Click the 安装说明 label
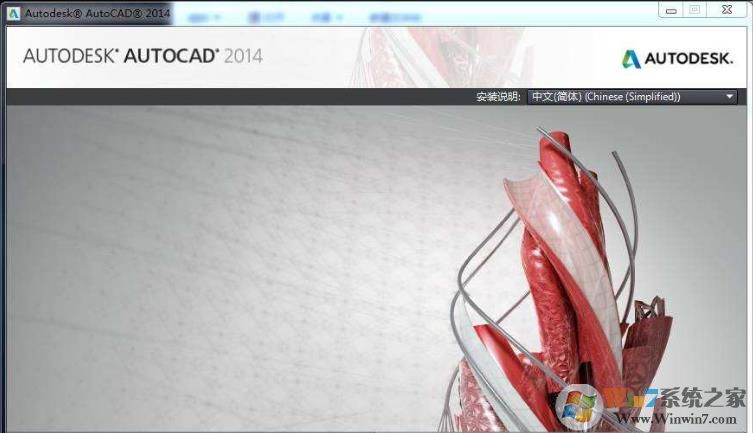753x433 pixels. pos(498,97)
